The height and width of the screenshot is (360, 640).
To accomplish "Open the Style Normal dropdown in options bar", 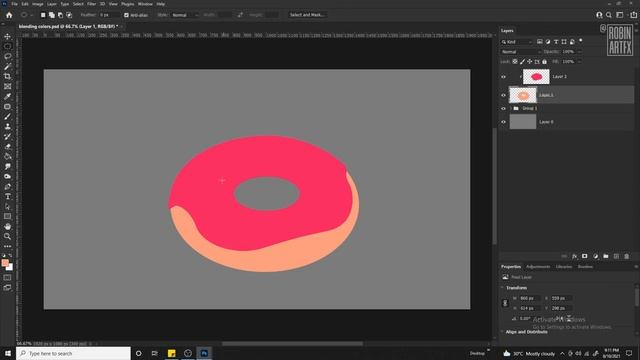I will 184,15.
